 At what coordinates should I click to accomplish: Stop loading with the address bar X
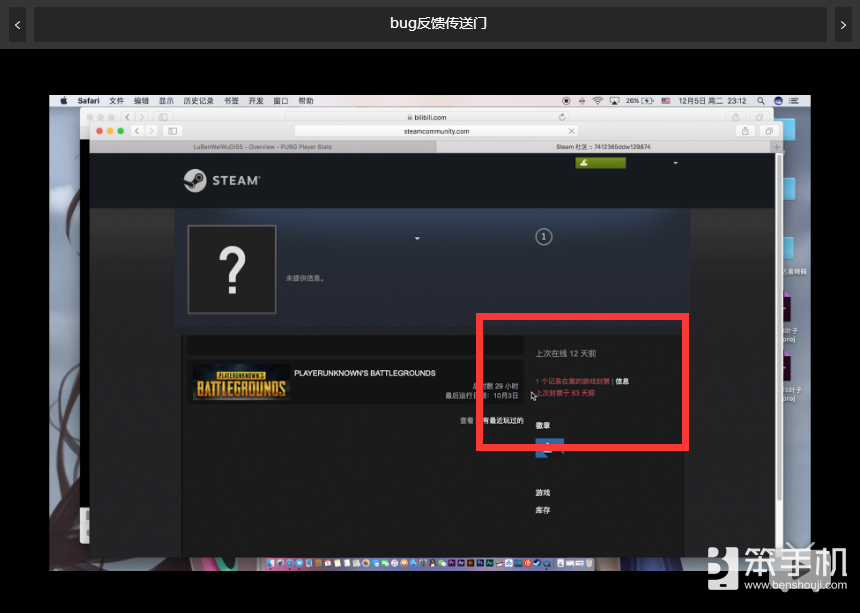[572, 131]
